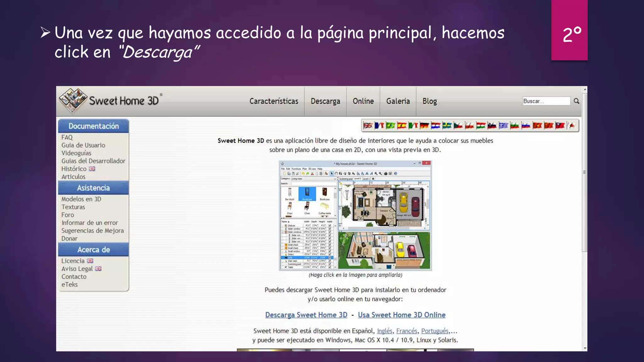
Task: Open the Videoguías link
Action: point(76,153)
